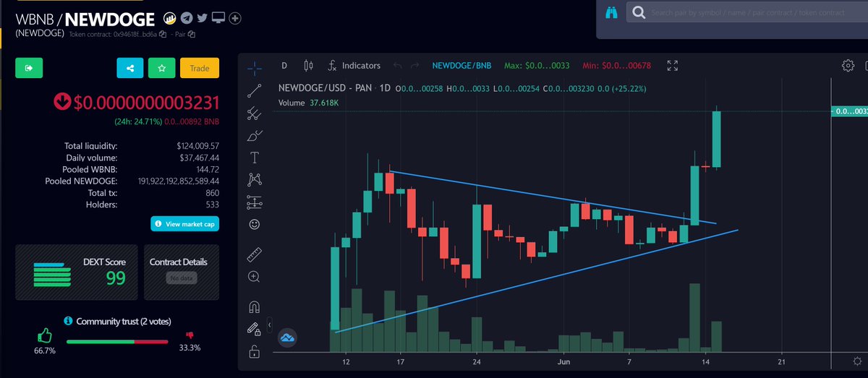The image size is (868, 378).
Task: Select the XABCD pattern tool
Action: [x=254, y=179]
